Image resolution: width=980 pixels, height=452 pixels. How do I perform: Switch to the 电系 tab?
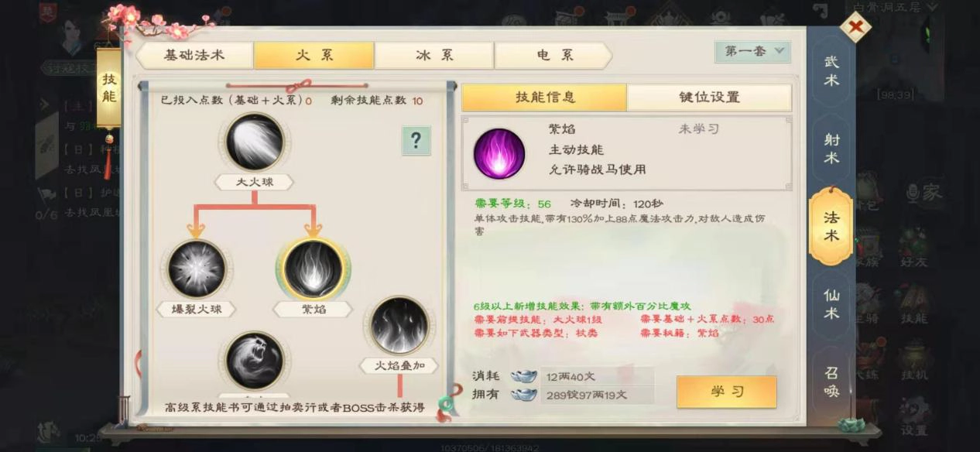pos(553,55)
